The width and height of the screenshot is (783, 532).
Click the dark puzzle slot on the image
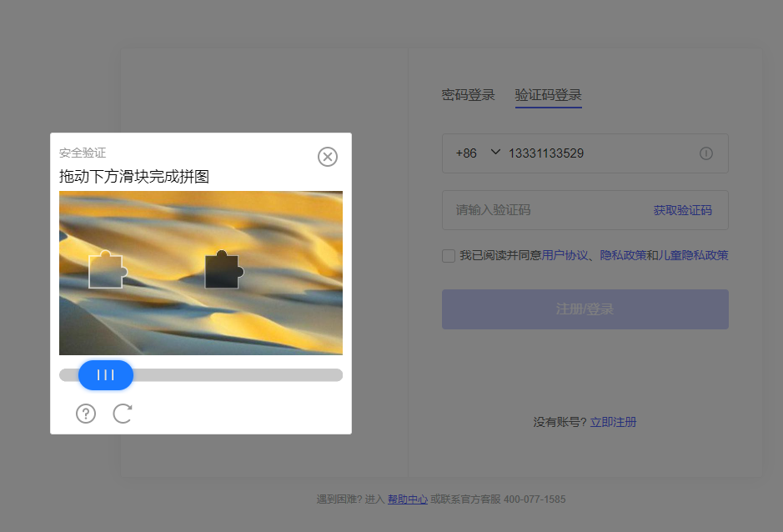(x=223, y=271)
